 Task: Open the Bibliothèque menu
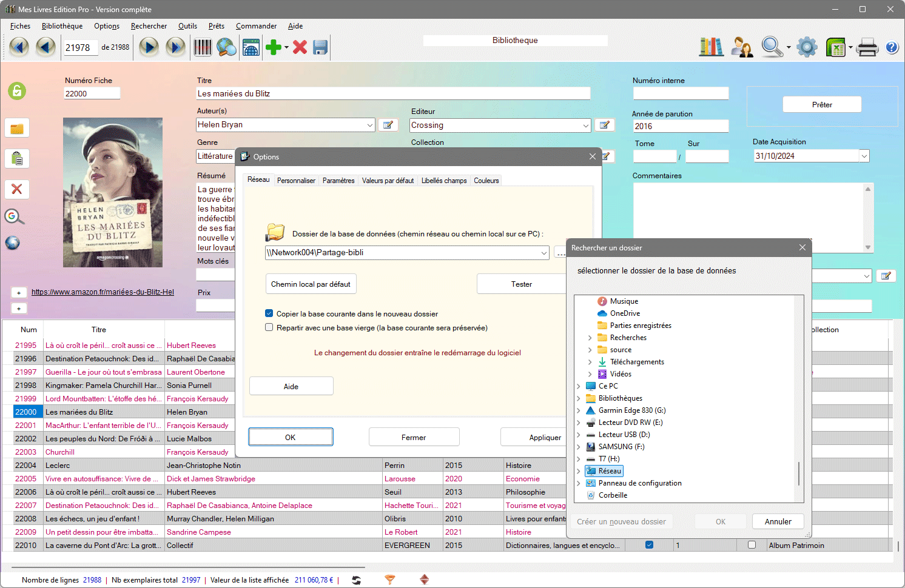[62, 26]
